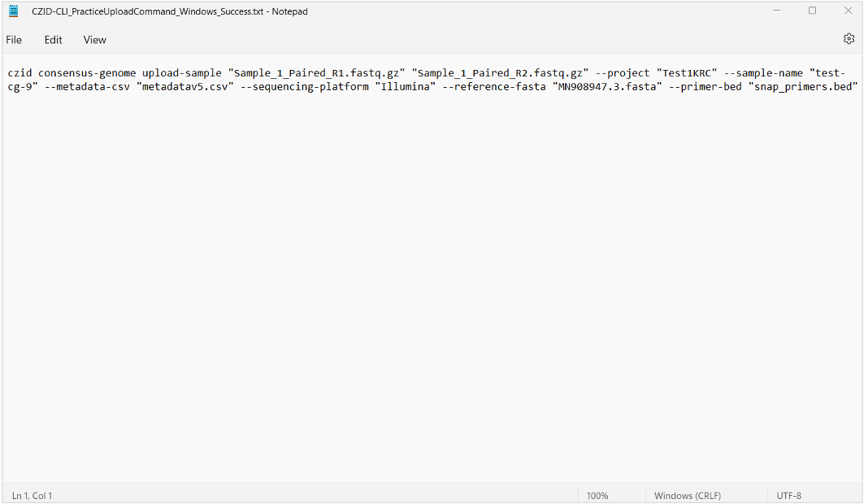
Task: Open Notepad settings gear icon
Action: click(x=849, y=38)
